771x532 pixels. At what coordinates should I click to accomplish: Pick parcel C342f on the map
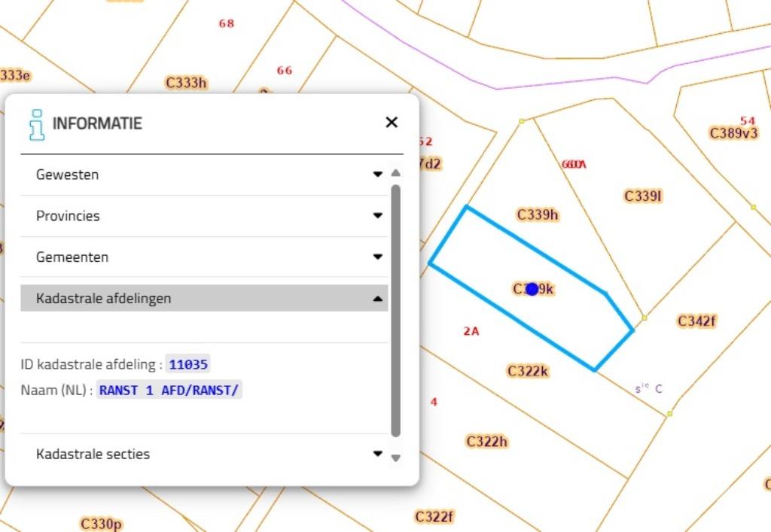[x=696, y=321]
